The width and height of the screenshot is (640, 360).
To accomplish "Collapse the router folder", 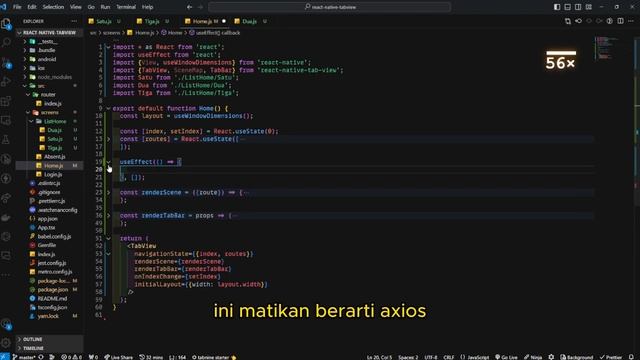I will pos(48,95).
